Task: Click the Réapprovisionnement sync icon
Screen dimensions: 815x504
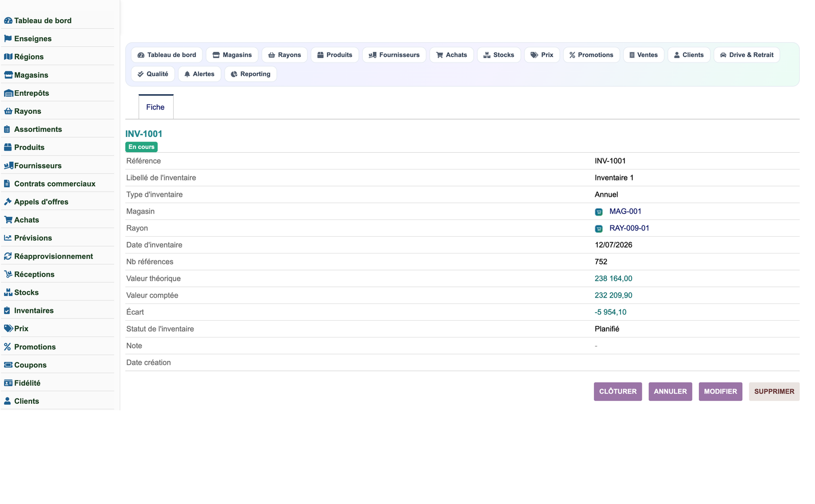Action: pyautogui.click(x=8, y=256)
